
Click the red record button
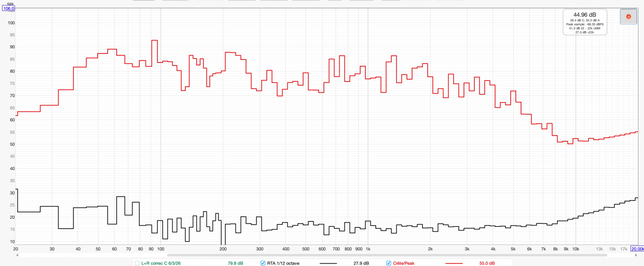[x=628, y=17]
